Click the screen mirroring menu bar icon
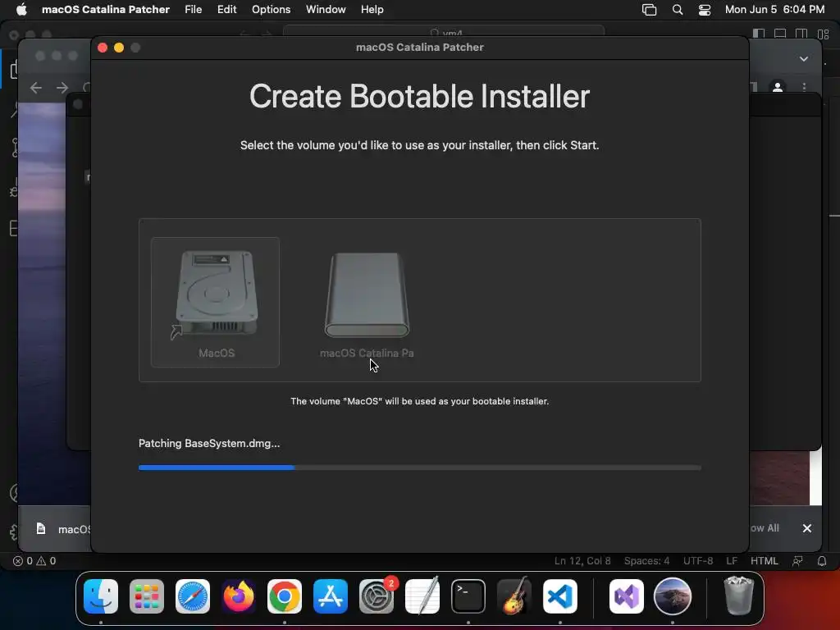 pos(650,10)
